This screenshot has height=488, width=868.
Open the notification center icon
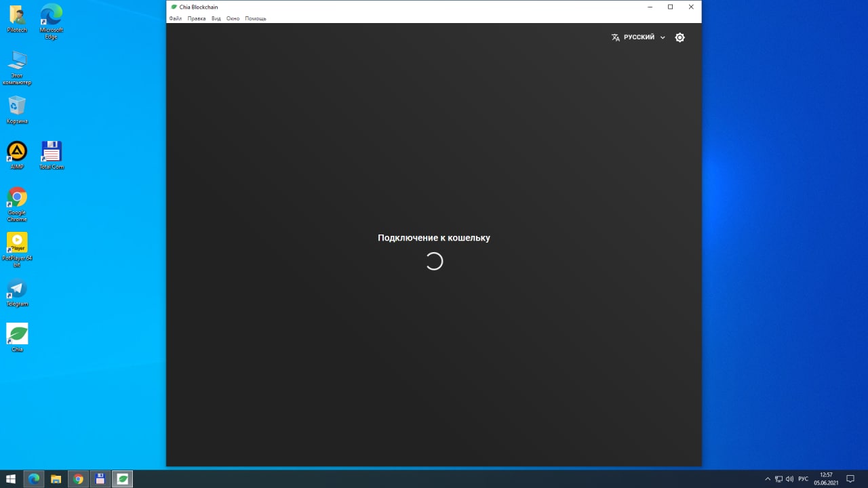pyautogui.click(x=850, y=479)
